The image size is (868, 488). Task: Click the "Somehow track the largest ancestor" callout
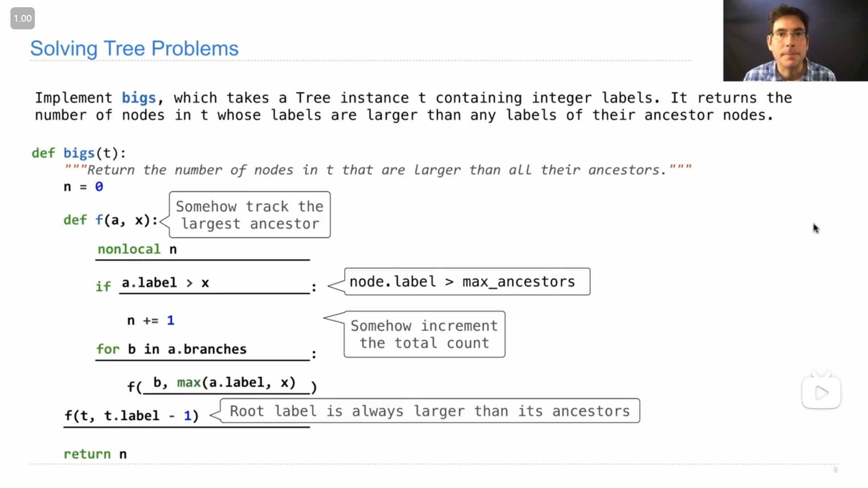tap(250, 215)
